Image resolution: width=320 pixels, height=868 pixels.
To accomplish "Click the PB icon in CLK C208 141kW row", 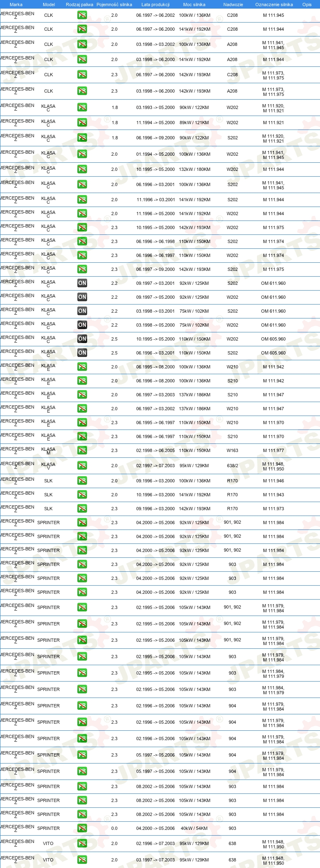I will 82,29.
